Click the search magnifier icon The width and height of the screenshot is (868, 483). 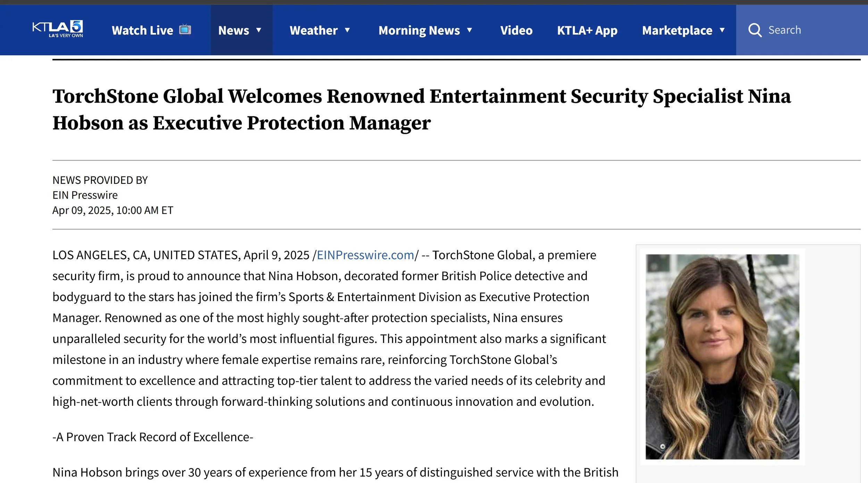point(755,30)
